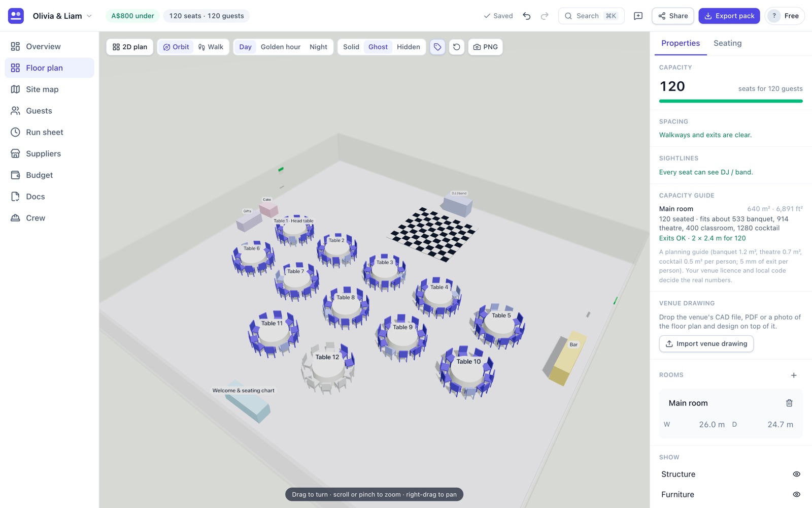Toggle Structure visibility eye

click(796, 474)
